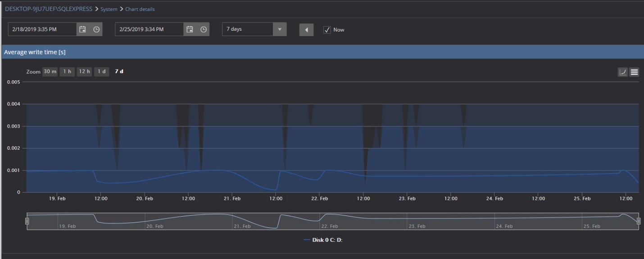Select the 1 d zoom option
The height and width of the screenshot is (259, 644).
pos(101,72)
